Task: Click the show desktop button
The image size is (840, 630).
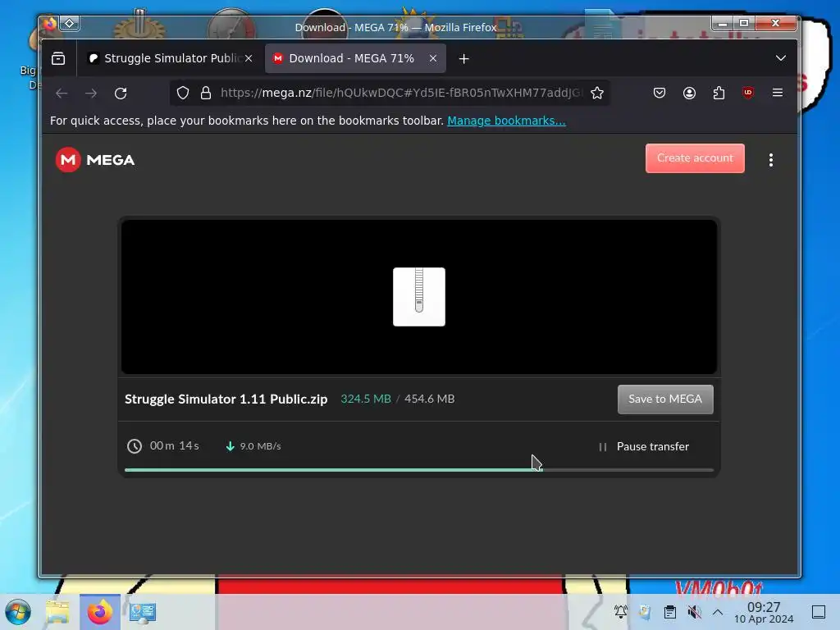Action: tap(819, 612)
